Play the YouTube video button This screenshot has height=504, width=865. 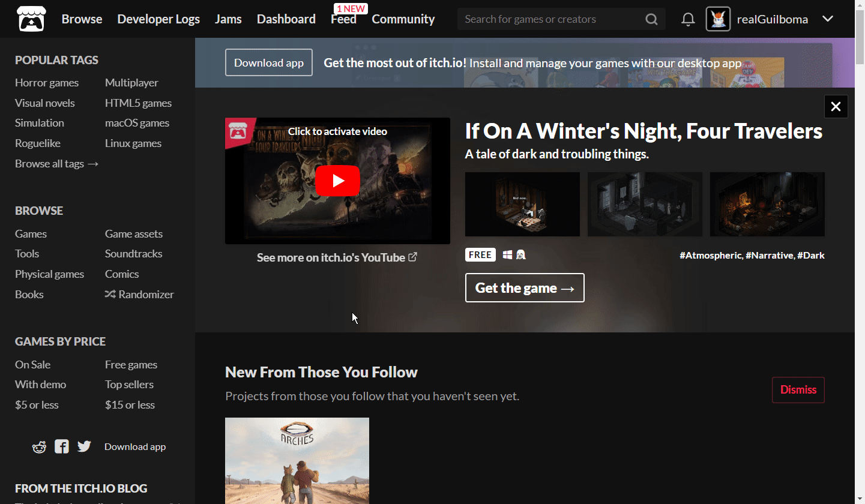337,181
